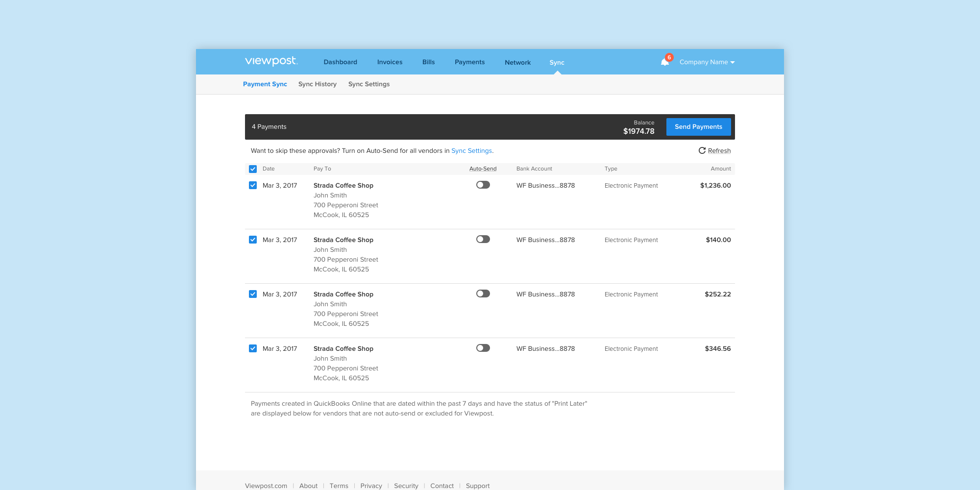Open the Contact footer link
980x490 pixels.
pyautogui.click(x=442, y=486)
